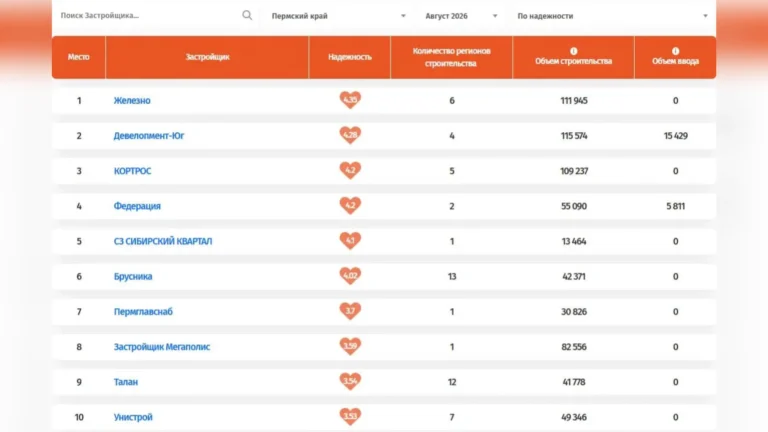Image resolution: width=768 pixels, height=432 pixels.
Task: Click info icon above Объем ввода
Action: pos(675,51)
